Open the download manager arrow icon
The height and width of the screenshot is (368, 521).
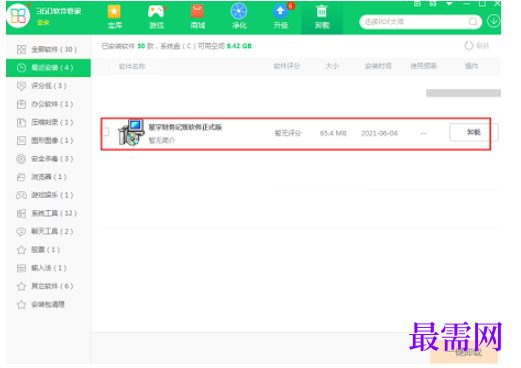493,21
